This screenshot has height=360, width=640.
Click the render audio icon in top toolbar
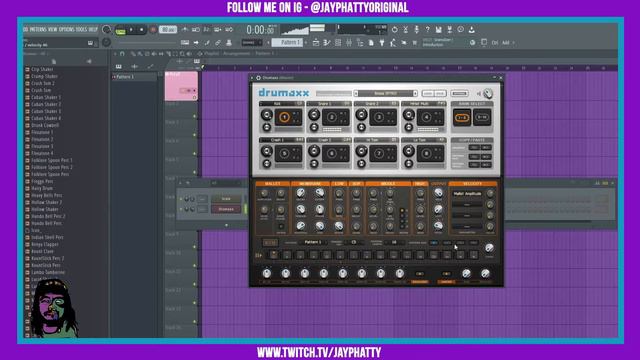449,29
